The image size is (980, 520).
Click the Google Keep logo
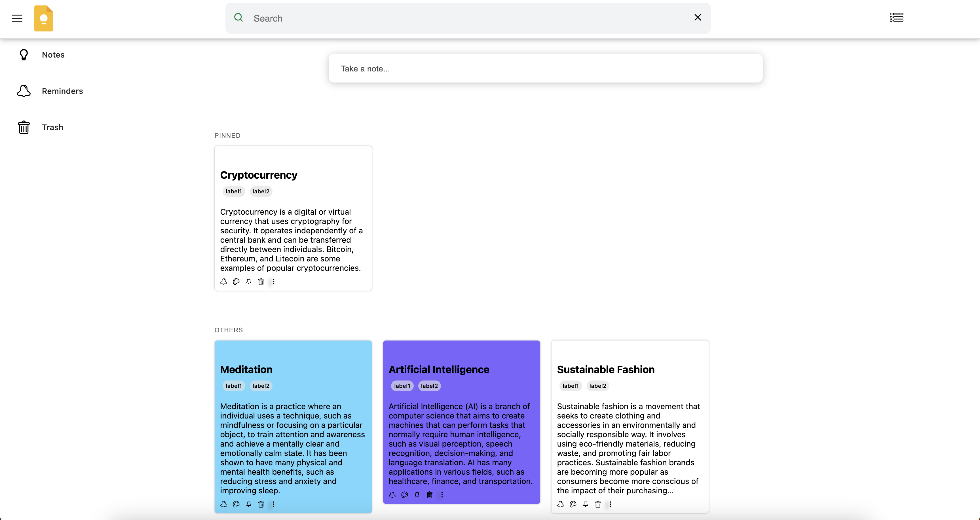click(43, 18)
